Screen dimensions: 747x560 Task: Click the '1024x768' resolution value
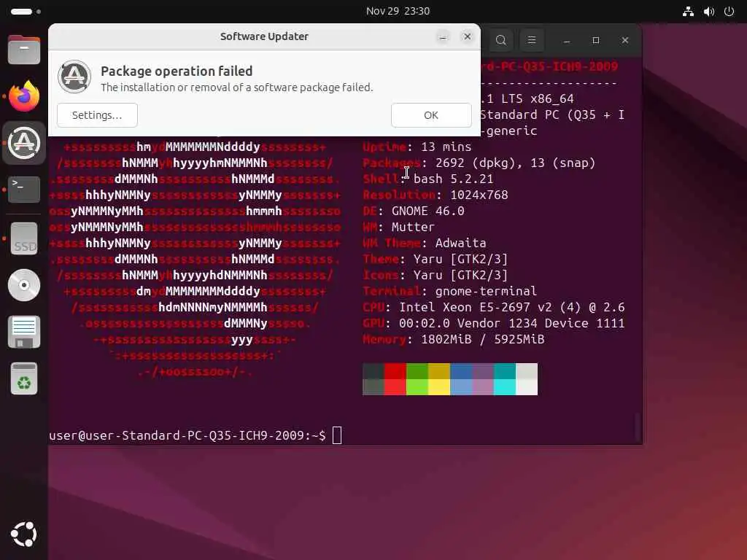(479, 195)
